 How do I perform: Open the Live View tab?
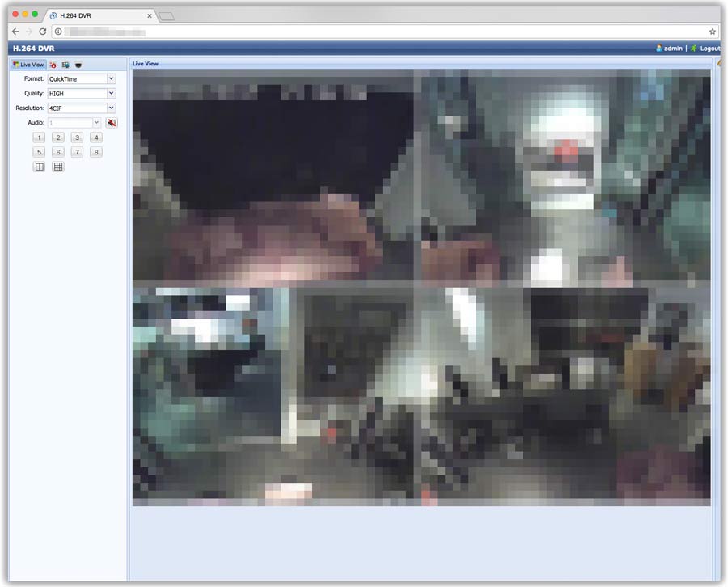[x=28, y=65]
